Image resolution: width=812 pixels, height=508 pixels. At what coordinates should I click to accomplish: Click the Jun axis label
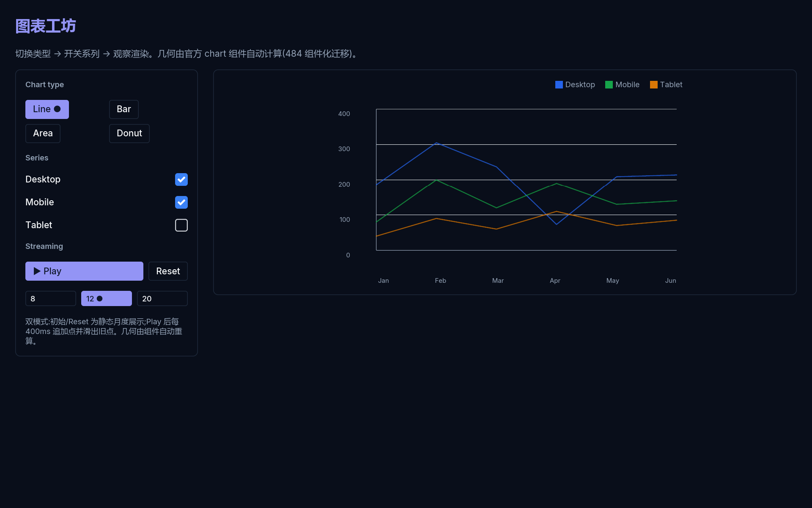[671, 281]
